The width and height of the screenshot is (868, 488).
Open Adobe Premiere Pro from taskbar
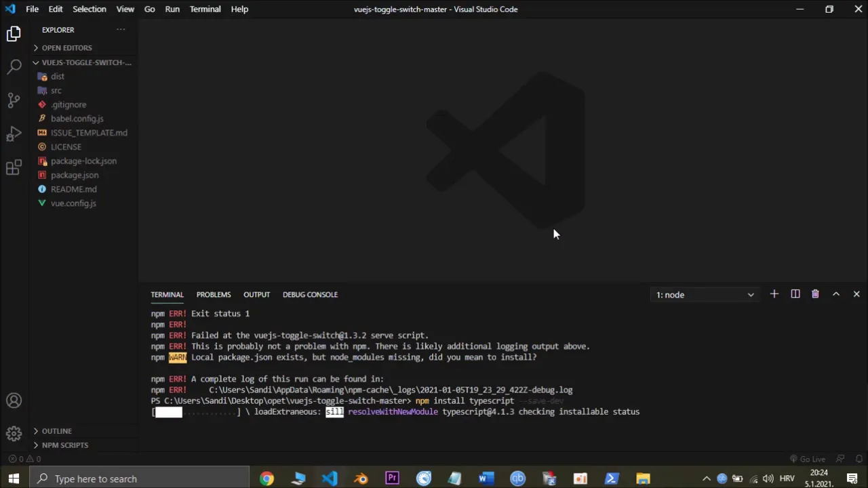tap(392, 479)
